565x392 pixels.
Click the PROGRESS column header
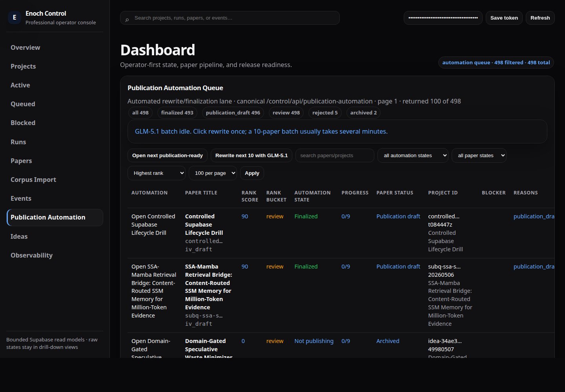tap(355, 193)
